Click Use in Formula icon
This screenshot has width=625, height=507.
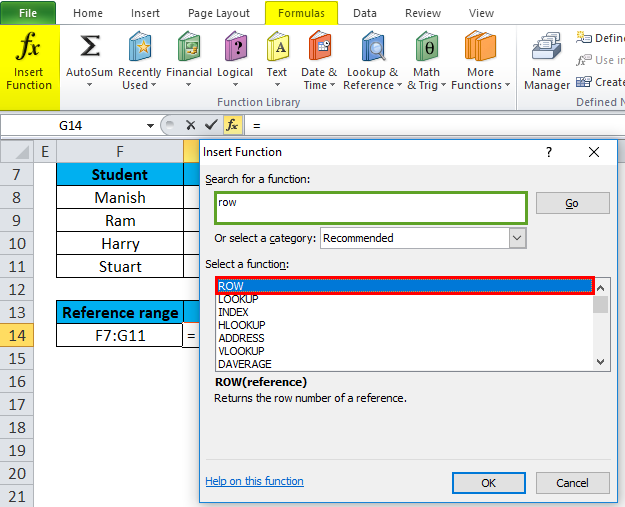tap(584, 60)
